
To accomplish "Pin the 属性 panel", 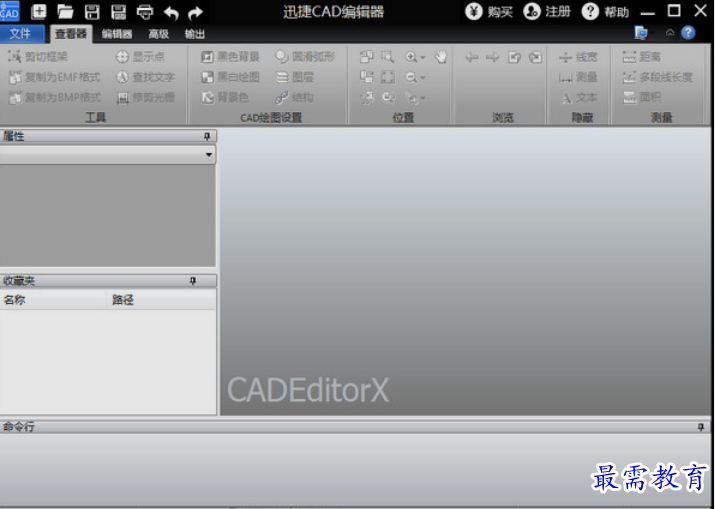I will coord(207,136).
